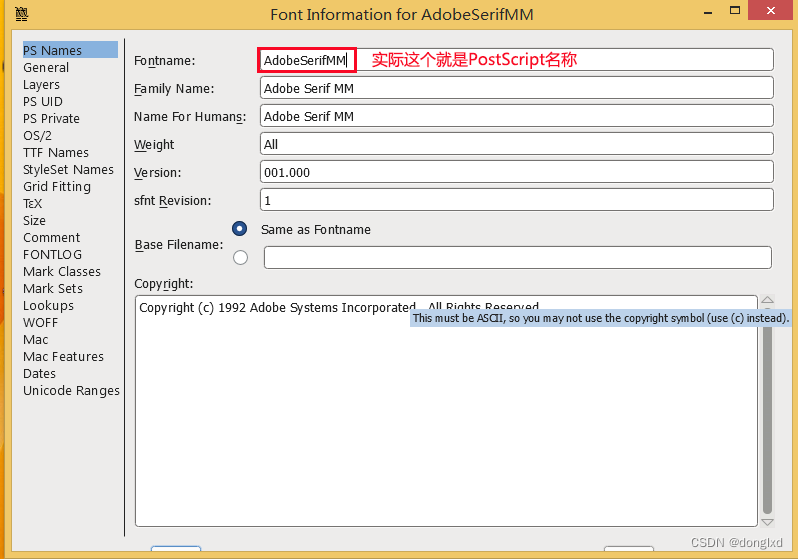Click the Name For Humans field
This screenshot has width=798, height=559.
pos(517,116)
